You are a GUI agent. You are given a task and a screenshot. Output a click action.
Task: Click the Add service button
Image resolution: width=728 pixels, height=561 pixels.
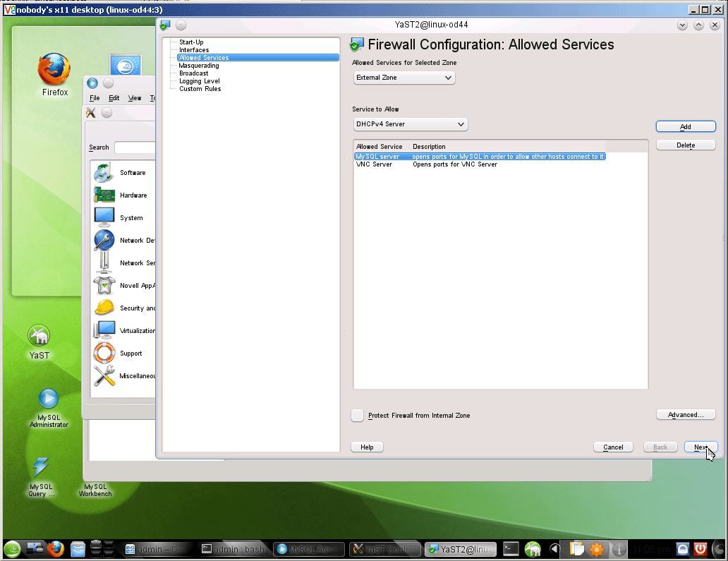coord(686,126)
